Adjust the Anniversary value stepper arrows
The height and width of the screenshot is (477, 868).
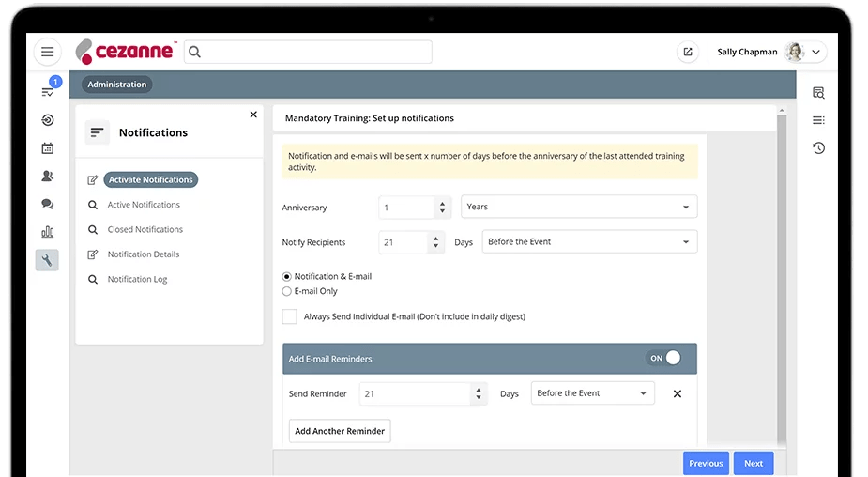[x=442, y=208]
